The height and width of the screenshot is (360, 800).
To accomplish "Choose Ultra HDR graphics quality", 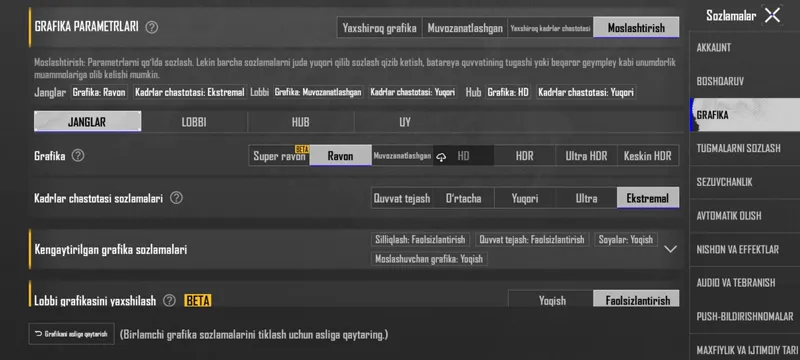I will (x=586, y=156).
